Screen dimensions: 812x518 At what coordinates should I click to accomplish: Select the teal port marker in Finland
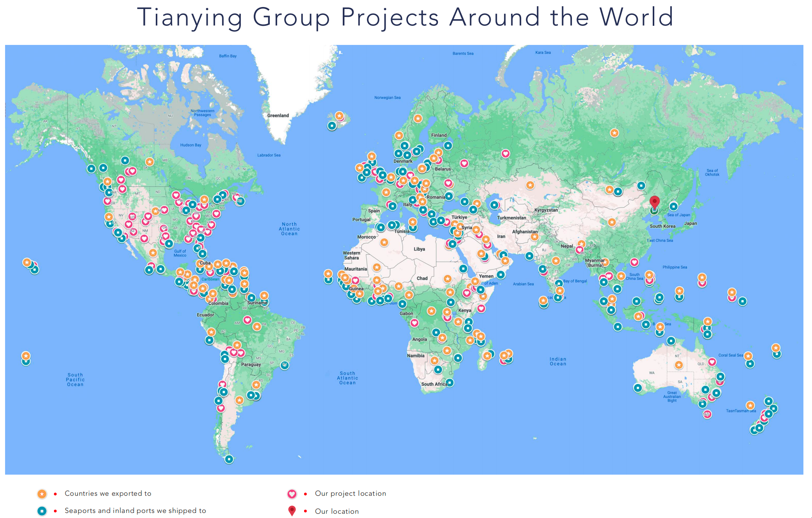pos(448,146)
